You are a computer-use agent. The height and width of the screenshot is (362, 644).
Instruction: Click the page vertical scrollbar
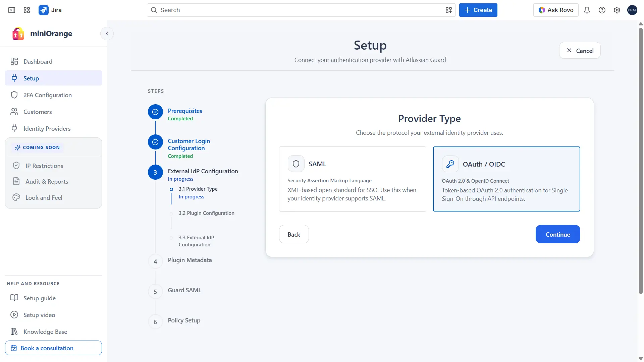pyautogui.click(x=641, y=161)
